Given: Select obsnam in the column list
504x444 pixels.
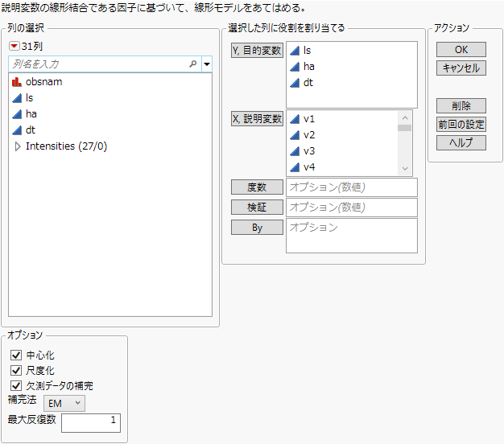Looking at the screenshot, I should 44,82.
